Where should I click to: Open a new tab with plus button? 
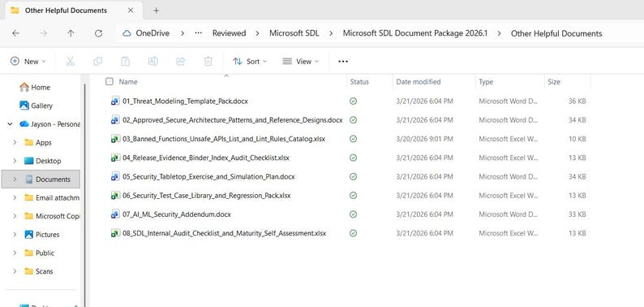[x=156, y=11]
